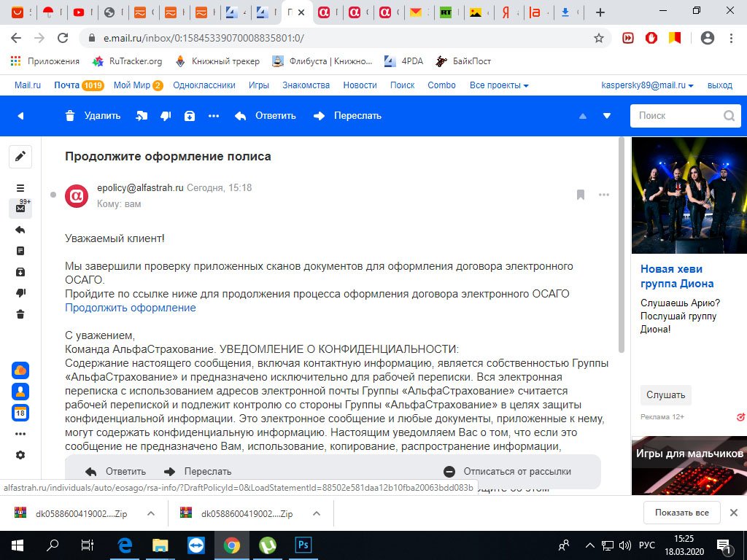The height and width of the screenshot is (560, 747).
Task: Expand Все проекты dropdown
Action: click(x=499, y=85)
